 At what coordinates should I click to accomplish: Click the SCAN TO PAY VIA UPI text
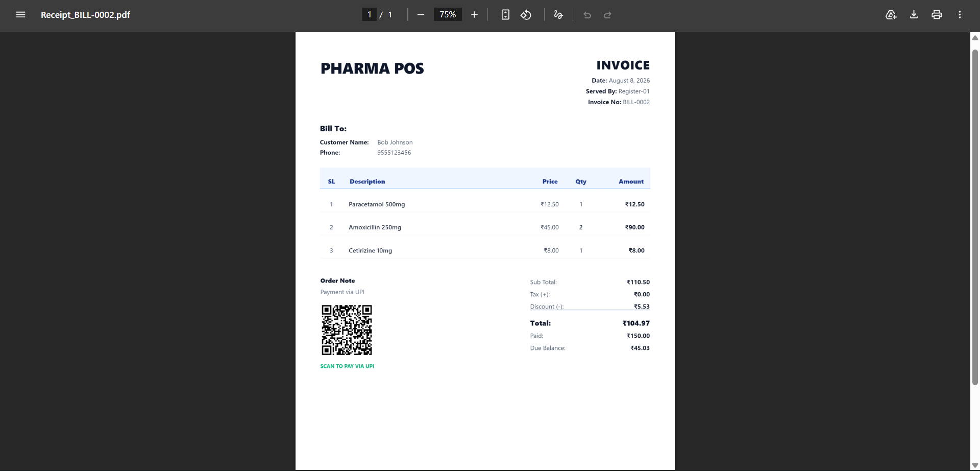(x=347, y=366)
